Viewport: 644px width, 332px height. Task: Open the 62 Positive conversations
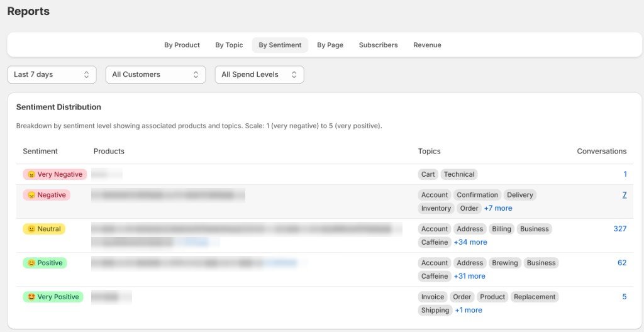click(622, 263)
